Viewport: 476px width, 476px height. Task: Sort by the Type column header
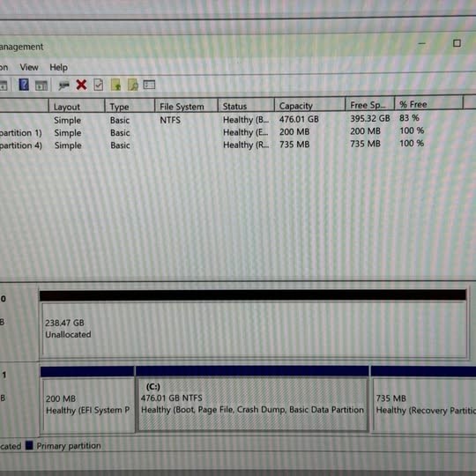pos(130,107)
